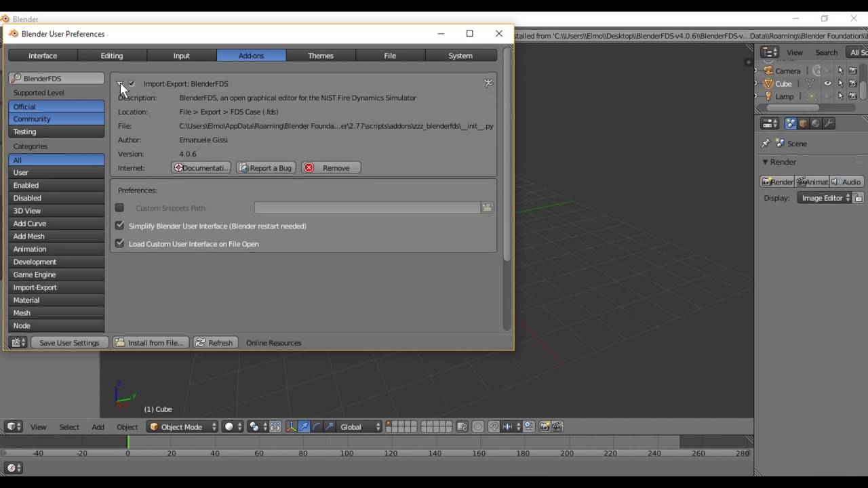Click the OpenGL render animation clapper icon
Screen dimensions: 868x488
(x=557, y=426)
